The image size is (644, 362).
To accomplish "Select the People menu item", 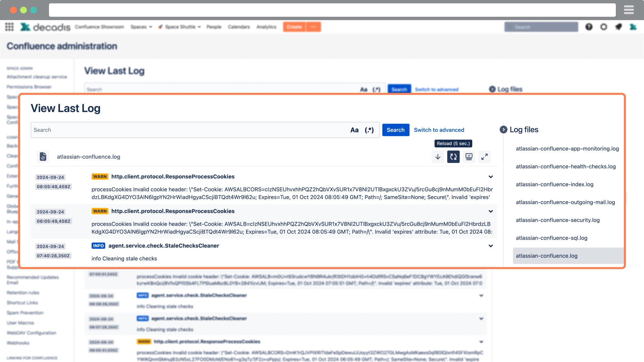I will point(214,27).
